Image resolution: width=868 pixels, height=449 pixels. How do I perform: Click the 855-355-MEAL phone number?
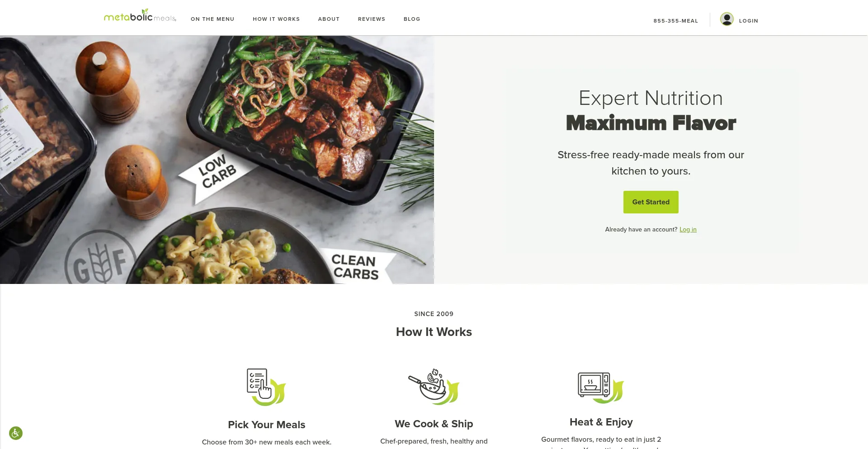676,21
